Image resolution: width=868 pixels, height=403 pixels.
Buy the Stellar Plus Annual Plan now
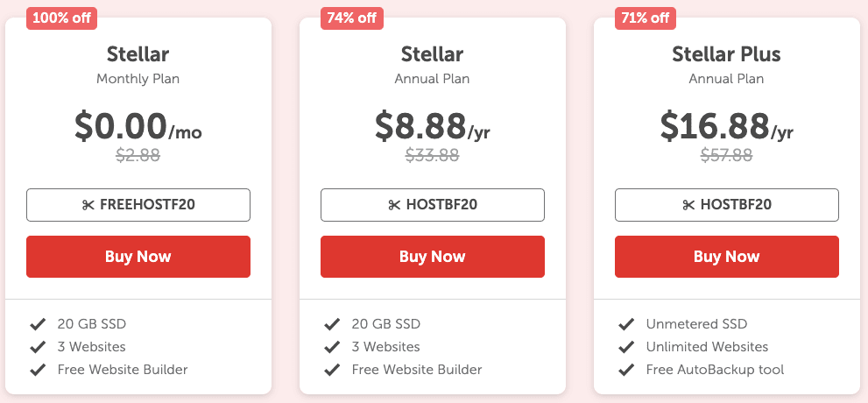[727, 257]
